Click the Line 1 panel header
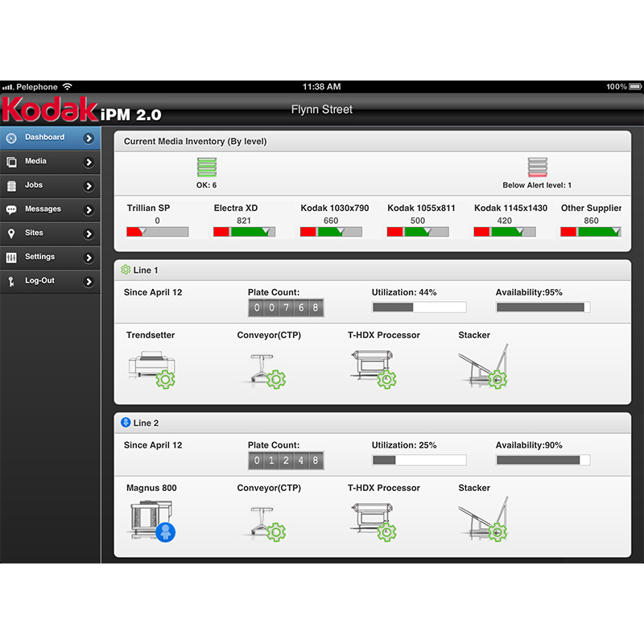 point(373,270)
